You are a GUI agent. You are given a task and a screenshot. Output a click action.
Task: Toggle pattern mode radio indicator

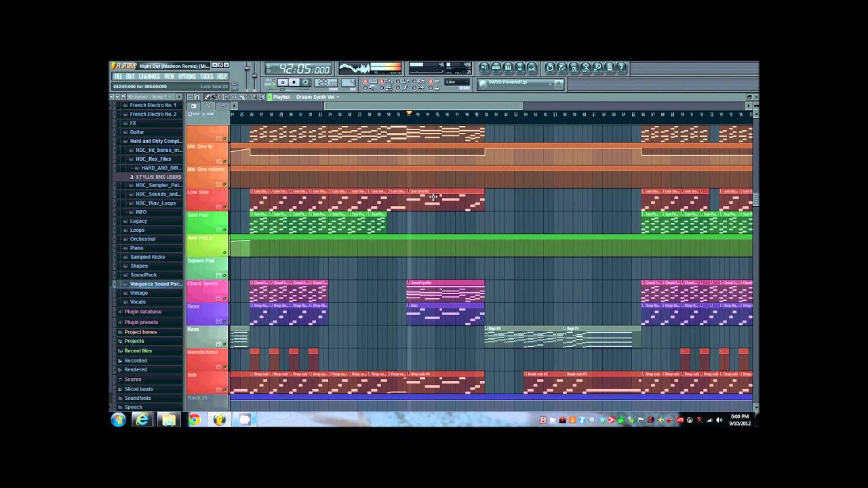(274, 80)
